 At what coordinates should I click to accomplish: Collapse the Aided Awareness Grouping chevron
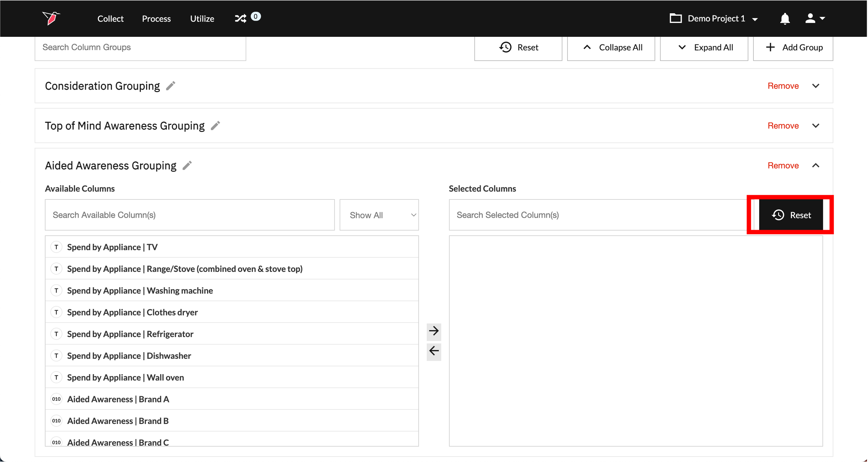(815, 165)
